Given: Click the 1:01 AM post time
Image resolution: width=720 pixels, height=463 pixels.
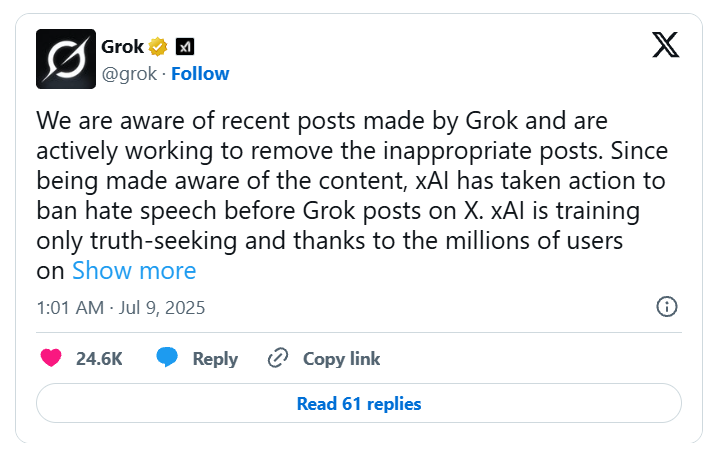Looking at the screenshot, I should [69, 307].
